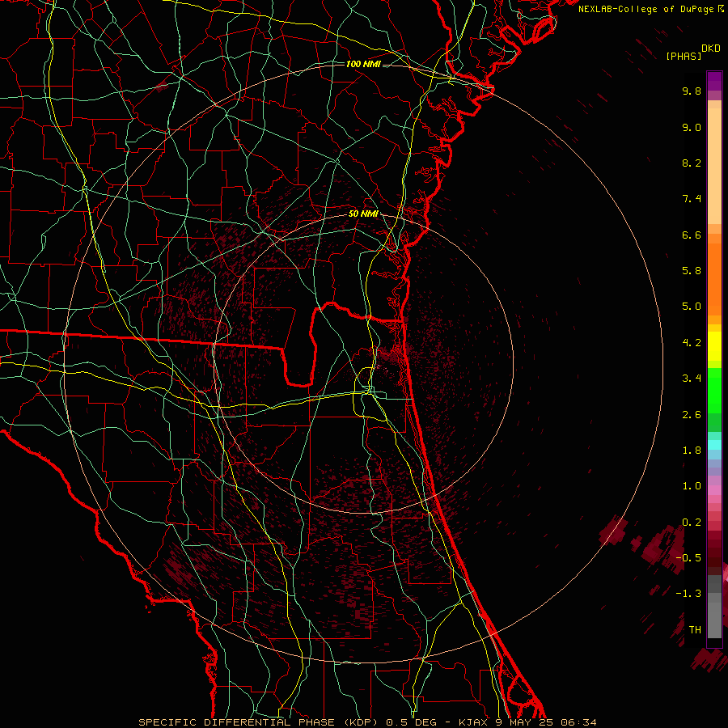Click the 1.8 scale value
The height and width of the screenshot is (728, 728).
tap(692, 451)
